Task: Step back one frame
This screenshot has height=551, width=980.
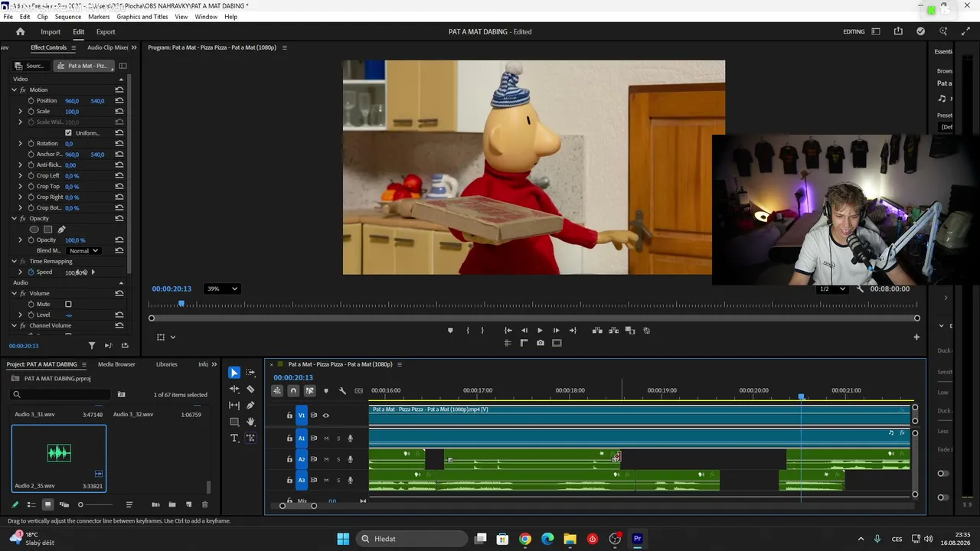Action: (x=524, y=331)
